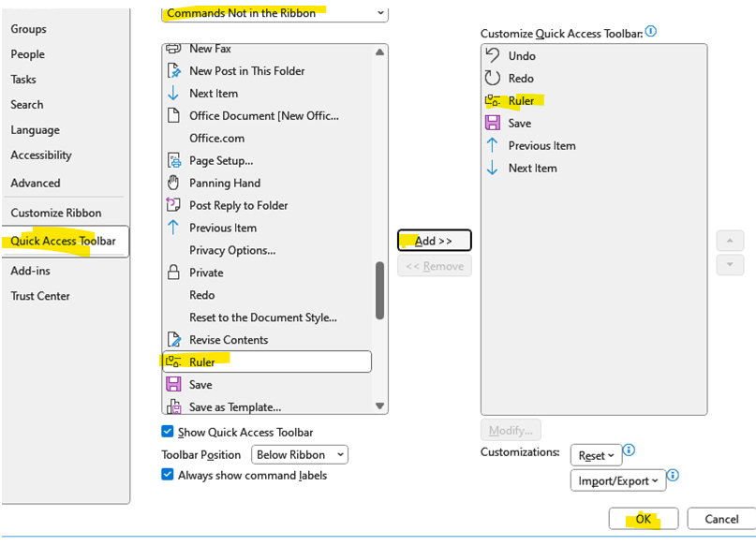Click the Page Setup command icon
The height and width of the screenshot is (546, 756).
click(172, 160)
